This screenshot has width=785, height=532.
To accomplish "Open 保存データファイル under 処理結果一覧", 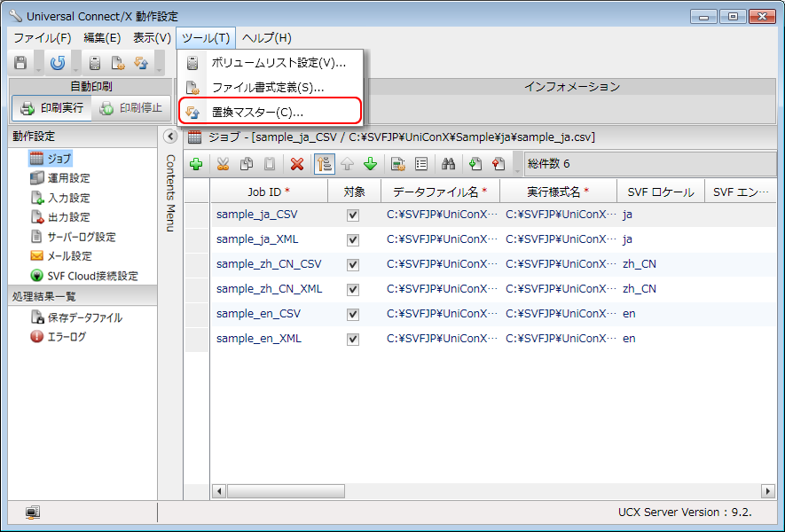I will coord(76,317).
